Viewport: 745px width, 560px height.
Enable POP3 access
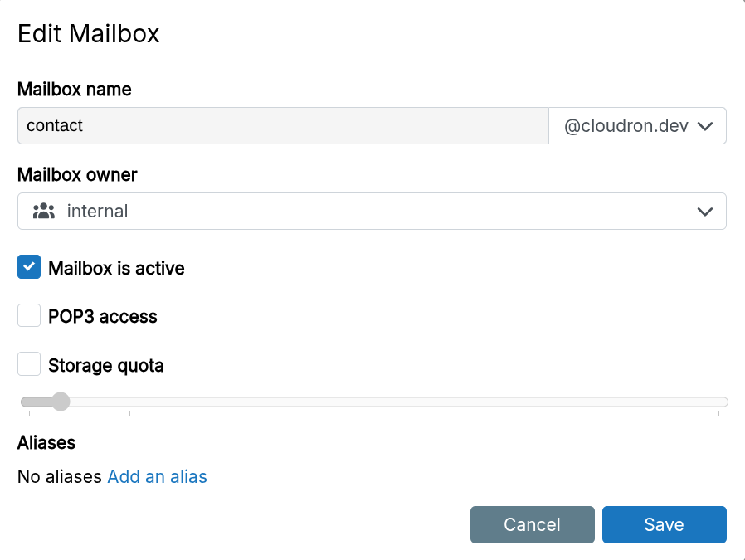pyautogui.click(x=28, y=315)
